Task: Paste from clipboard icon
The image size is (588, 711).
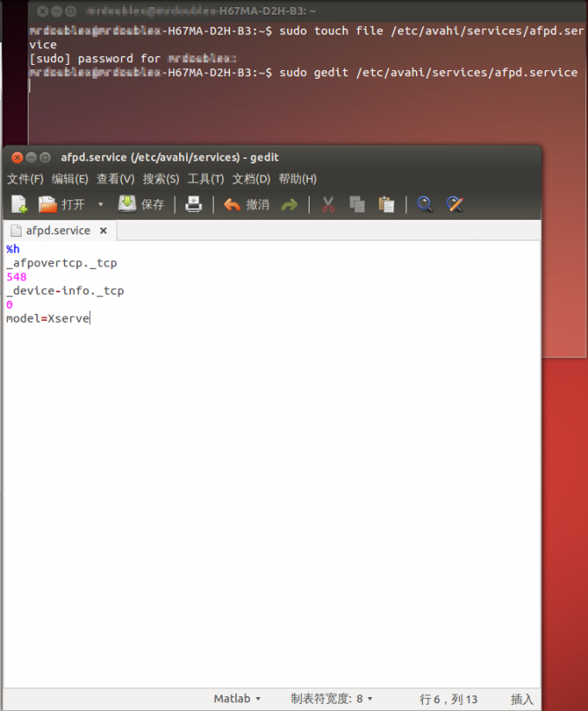Action: point(386,204)
